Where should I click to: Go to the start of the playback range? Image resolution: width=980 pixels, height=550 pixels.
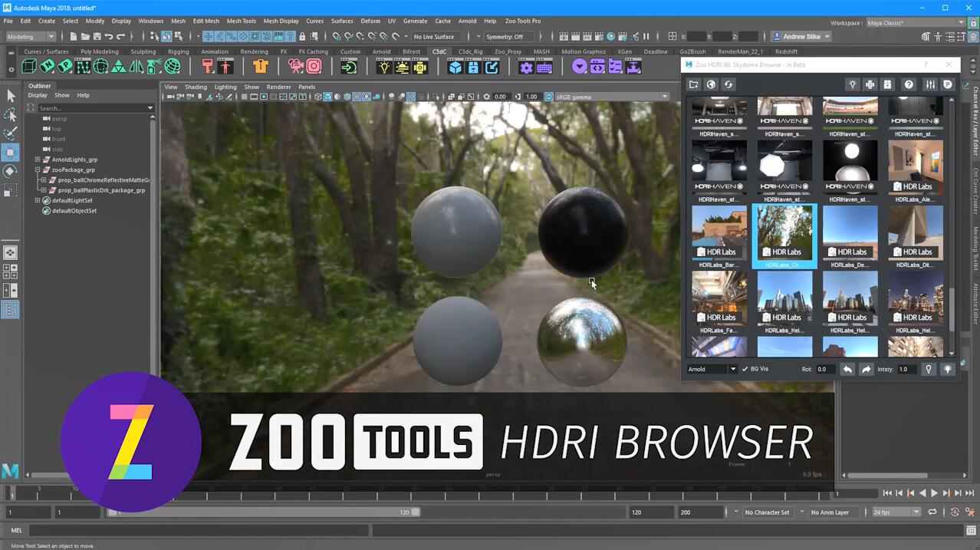tap(887, 493)
